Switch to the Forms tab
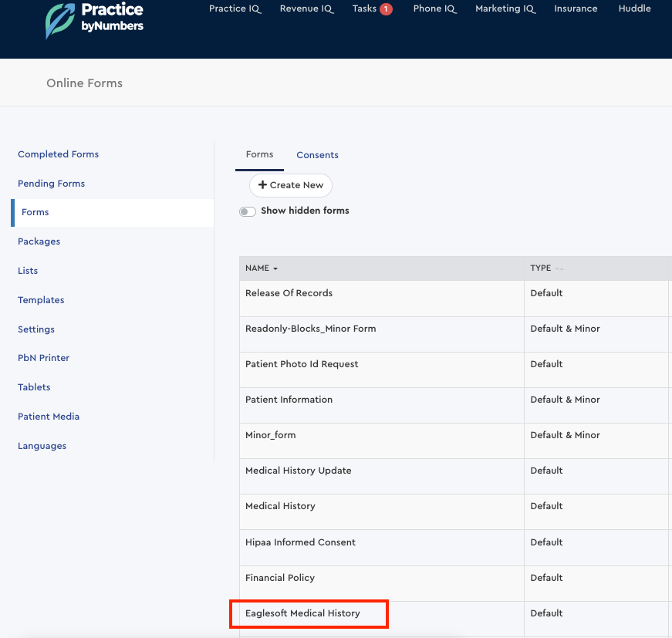The image size is (672, 638). pos(259,154)
